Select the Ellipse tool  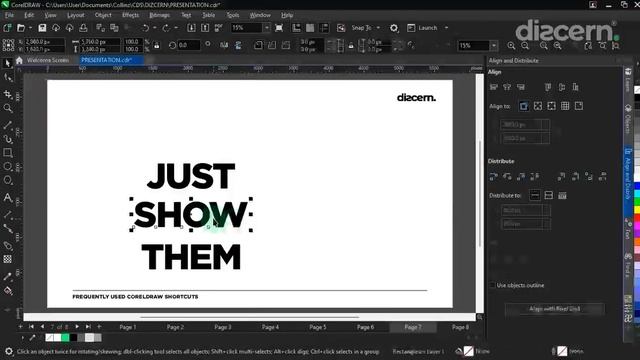[x=8, y=167]
